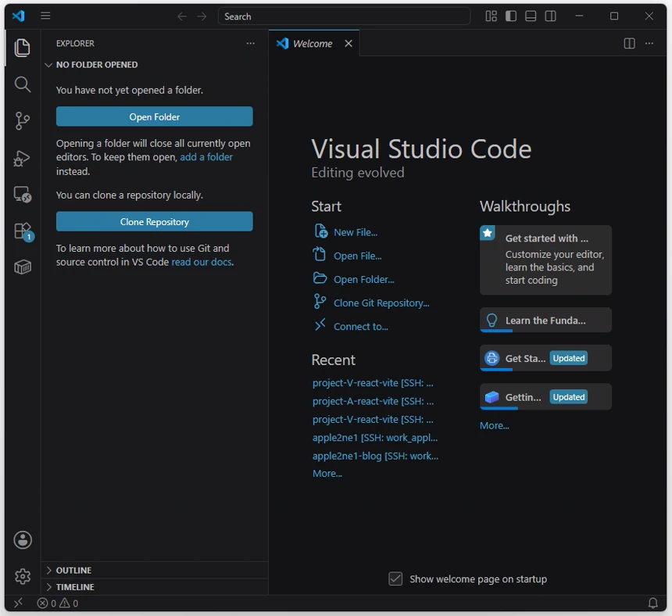The height and width of the screenshot is (616, 672).
Task: Click Connect to... link
Action: coord(361,327)
